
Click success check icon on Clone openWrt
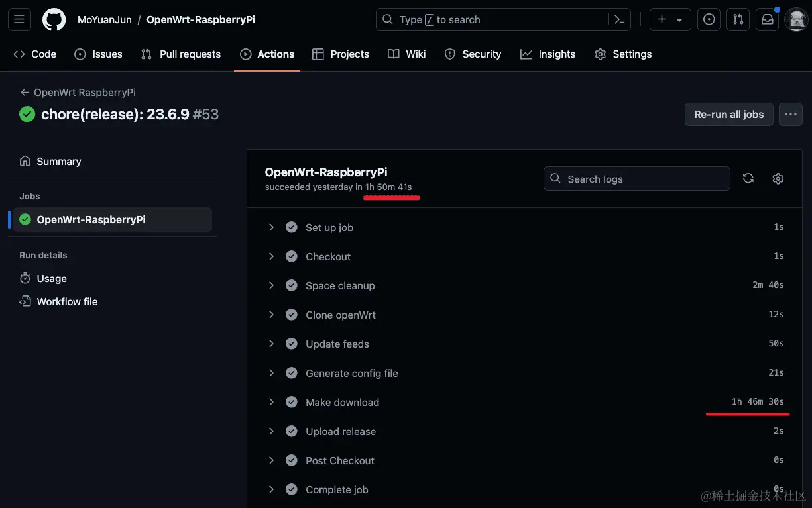point(291,315)
